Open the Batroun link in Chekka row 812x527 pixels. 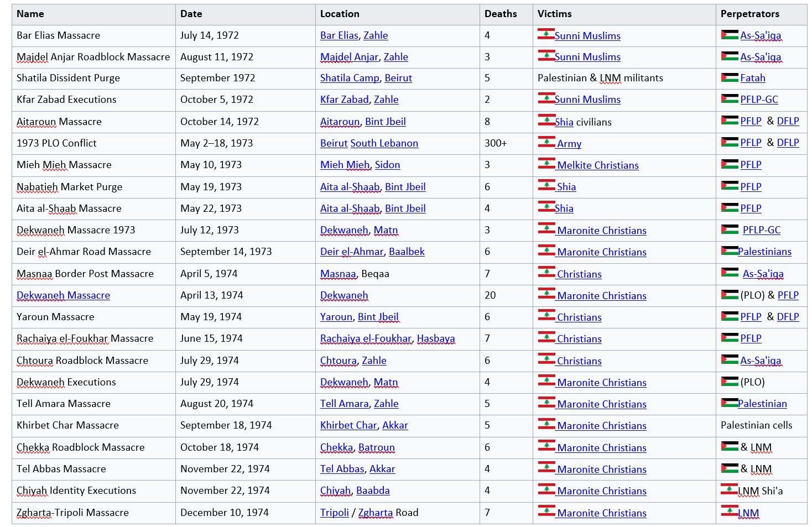(377, 447)
